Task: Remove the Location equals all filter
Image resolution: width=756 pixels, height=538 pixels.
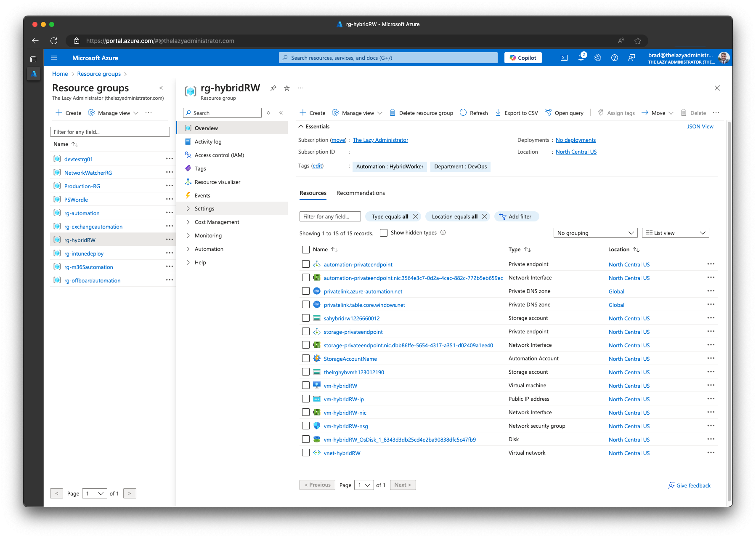Action: point(485,216)
